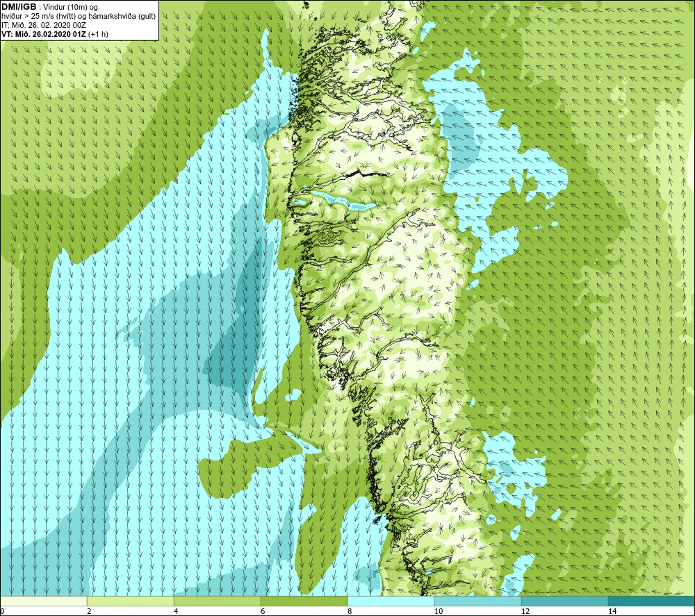This screenshot has width=695, height=616.
Task: Click the legend tick label '4'
Action: point(176,612)
